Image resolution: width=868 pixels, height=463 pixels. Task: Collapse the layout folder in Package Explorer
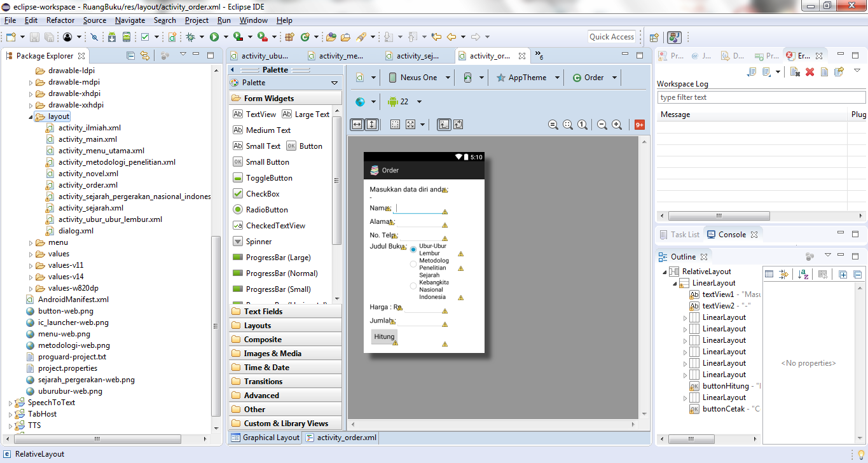coord(31,116)
